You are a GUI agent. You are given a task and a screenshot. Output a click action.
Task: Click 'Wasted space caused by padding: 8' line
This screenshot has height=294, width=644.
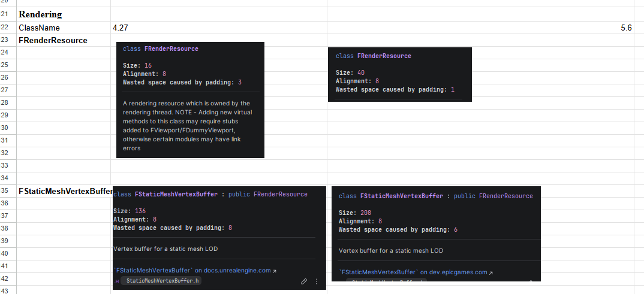[173, 228]
